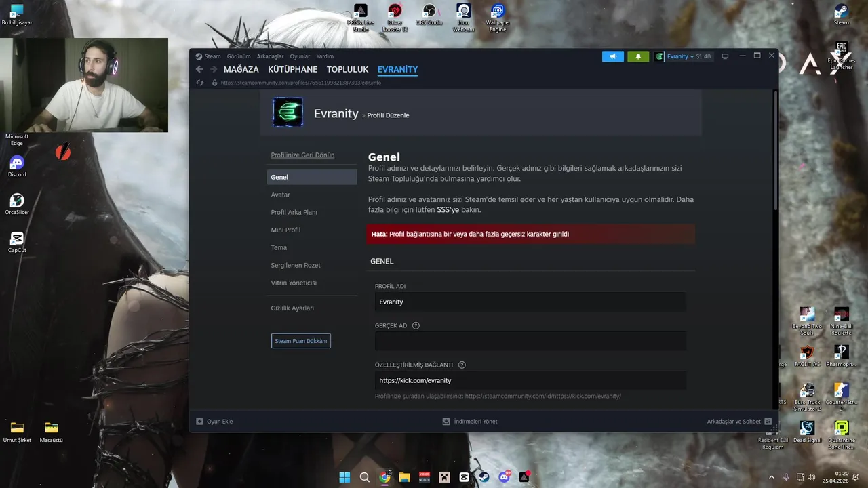Select Dead Signal desktop shortcut

tap(807, 431)
